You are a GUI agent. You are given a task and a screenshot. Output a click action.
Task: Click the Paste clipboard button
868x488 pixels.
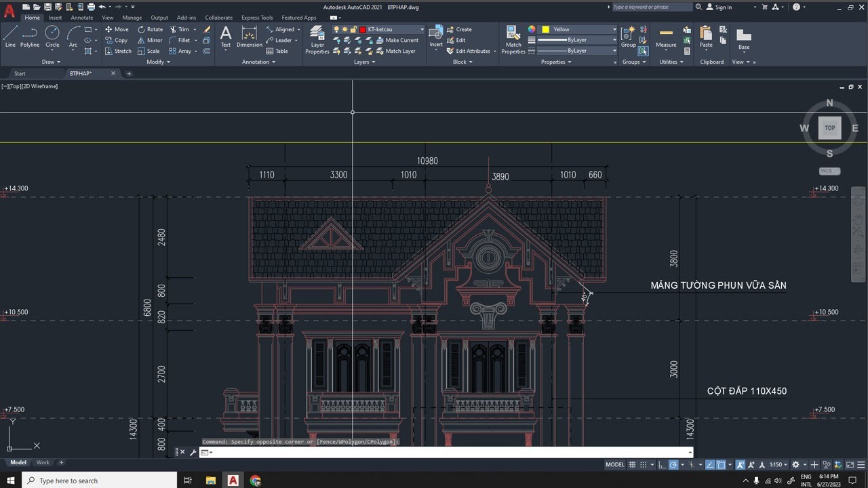pos(706,37)
